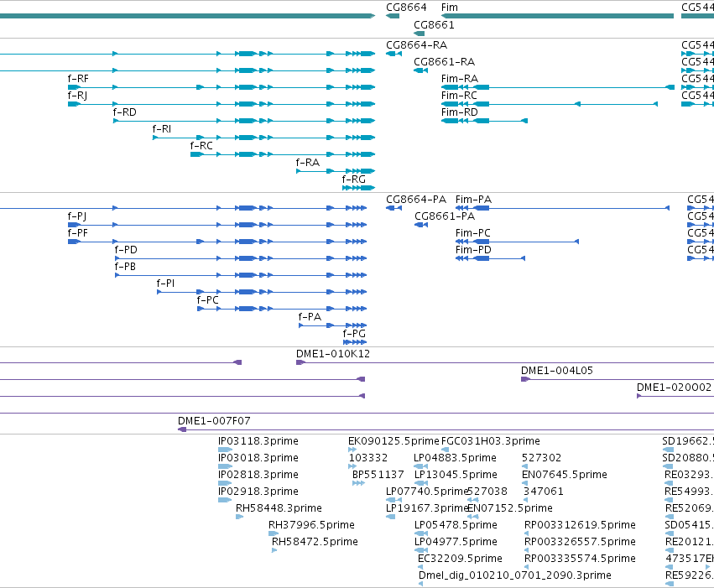Select EST EC32209.5prime
Screen dimensions: 714x588
pyautogui.click(x=420, y=568)
